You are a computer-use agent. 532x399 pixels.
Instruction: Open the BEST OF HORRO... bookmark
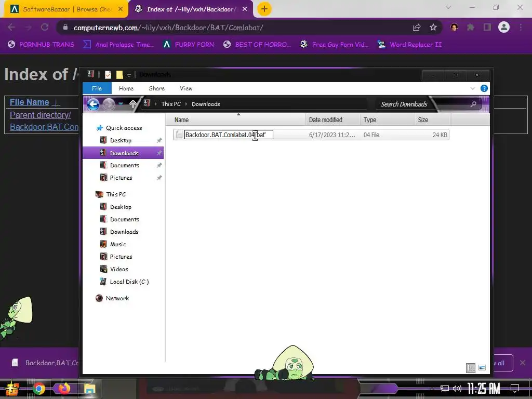257,45
